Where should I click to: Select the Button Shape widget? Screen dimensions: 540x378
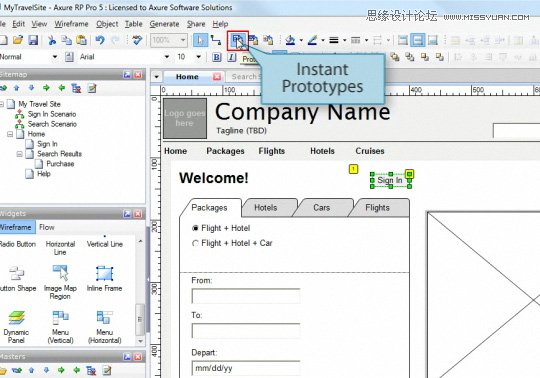point(17,279)
